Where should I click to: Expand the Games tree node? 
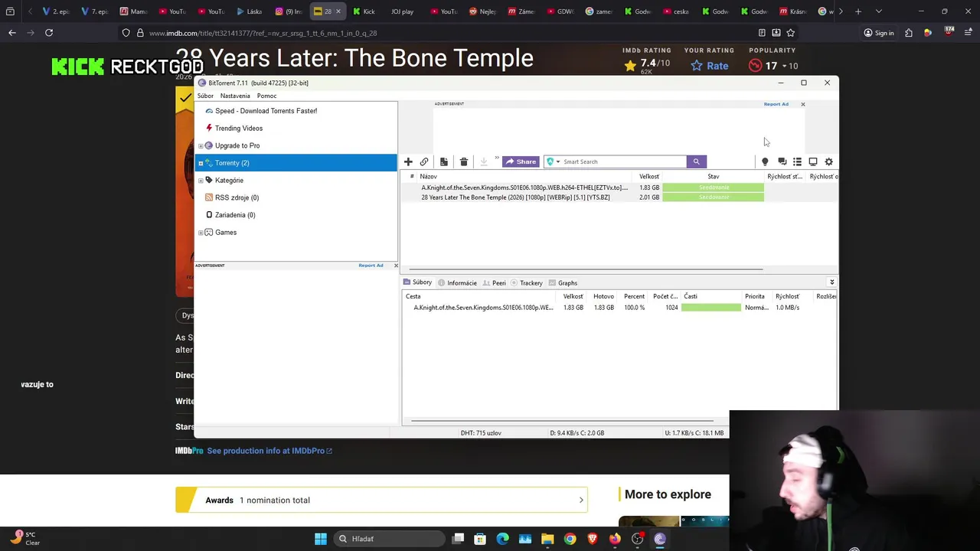tap(201, 233)
